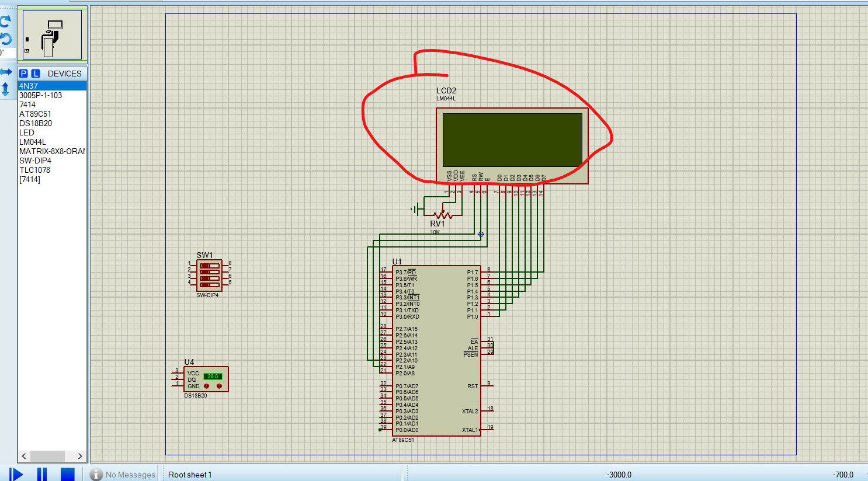This screenshot has width=868, height=481.
Task: Click the No Messages status text
Action: coord(130,475)
